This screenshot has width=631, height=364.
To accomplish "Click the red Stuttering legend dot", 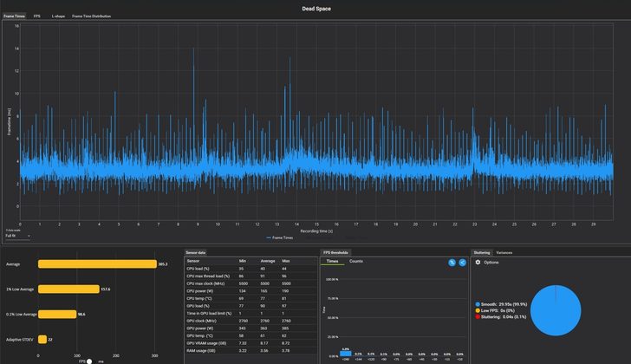I will [x=478, y=317].
